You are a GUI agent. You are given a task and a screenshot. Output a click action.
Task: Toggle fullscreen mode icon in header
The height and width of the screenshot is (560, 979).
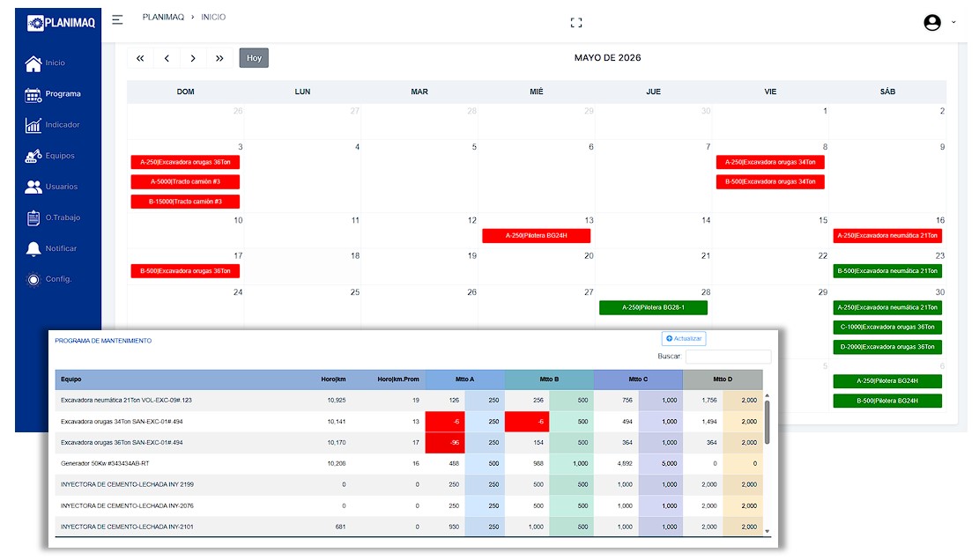576,22
